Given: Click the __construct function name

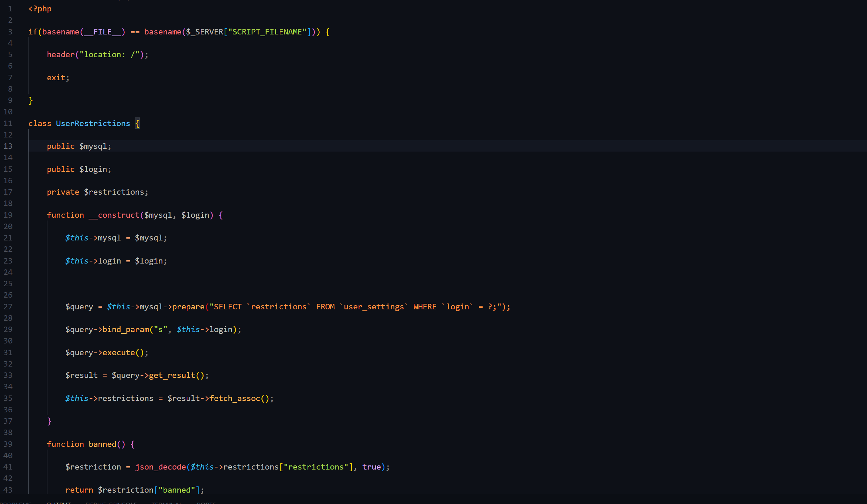Looking at the screenshot, I should point(114,215).
